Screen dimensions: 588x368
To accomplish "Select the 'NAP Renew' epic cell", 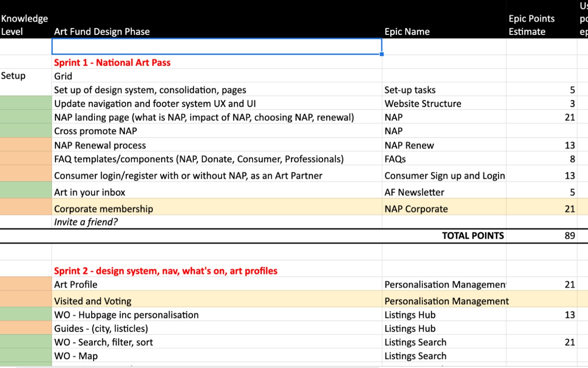I will [444, 145].
